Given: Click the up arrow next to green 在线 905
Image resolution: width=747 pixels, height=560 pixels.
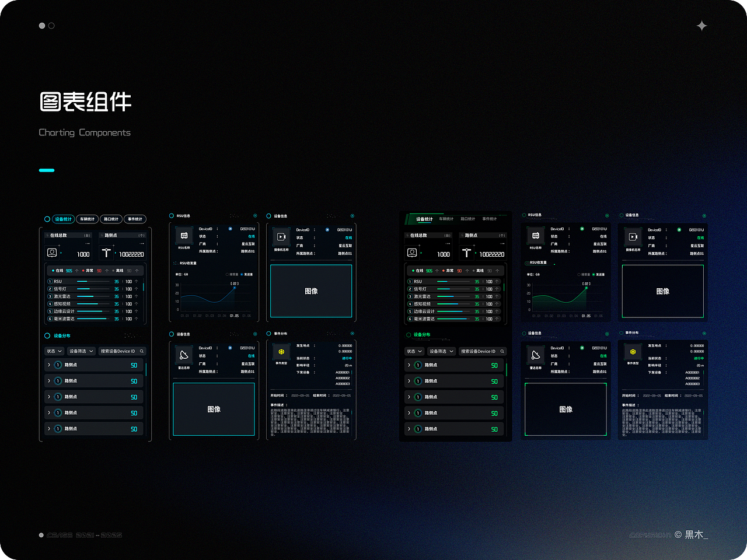Looking at the screenshot, I should tap(437, 271).
